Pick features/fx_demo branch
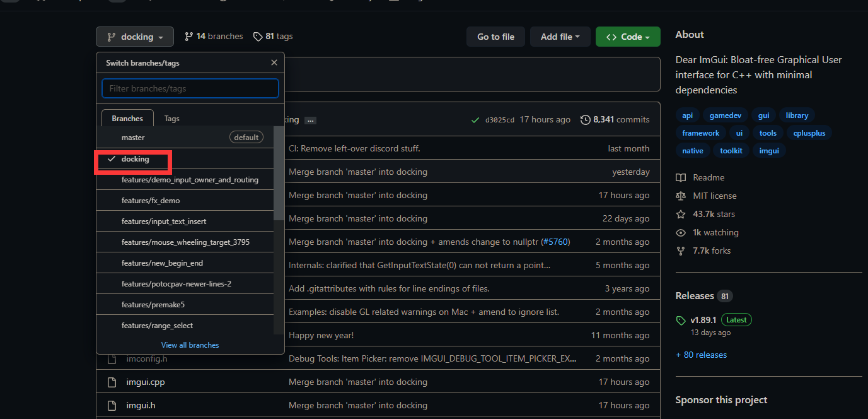 185,201
